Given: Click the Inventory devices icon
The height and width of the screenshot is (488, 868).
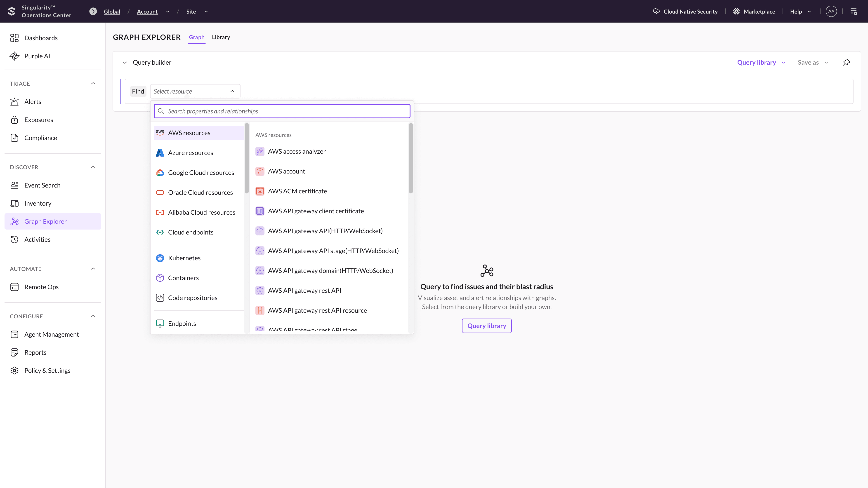Looking at the screenshot, I should coord(14,203).
